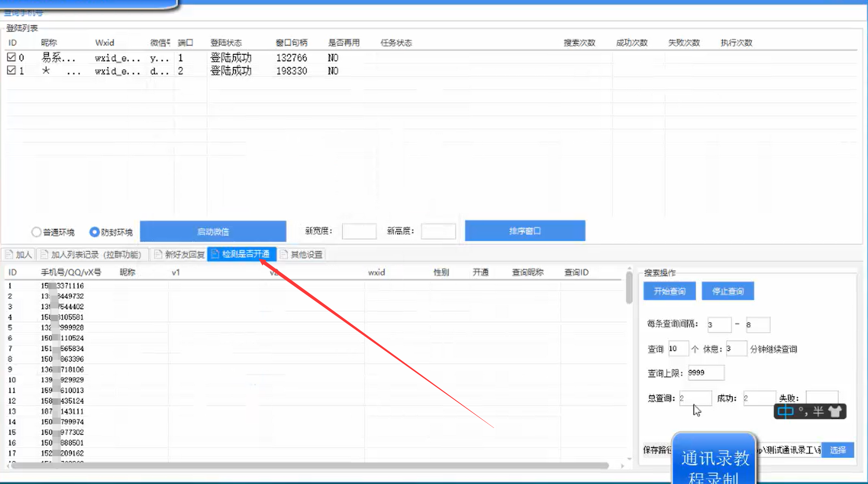Switch to the 其他设置 tab
The height and width of the screenshot is (484, 868).
tap(302, 254)
